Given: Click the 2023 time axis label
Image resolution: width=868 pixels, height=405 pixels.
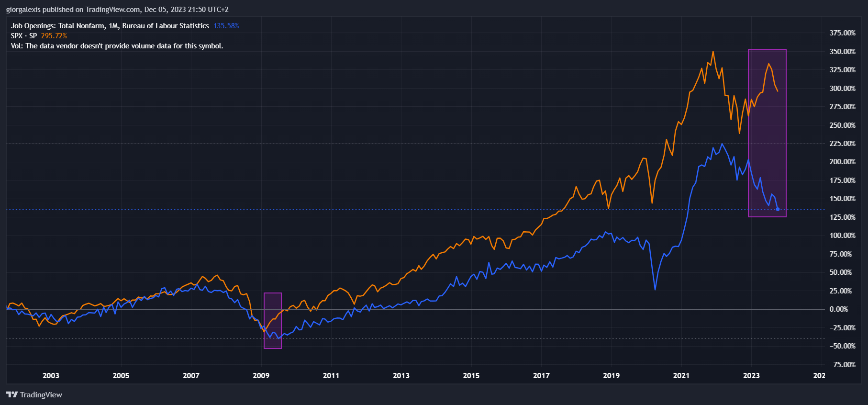Looking at the screenshot, I should (x=751, y=376).
